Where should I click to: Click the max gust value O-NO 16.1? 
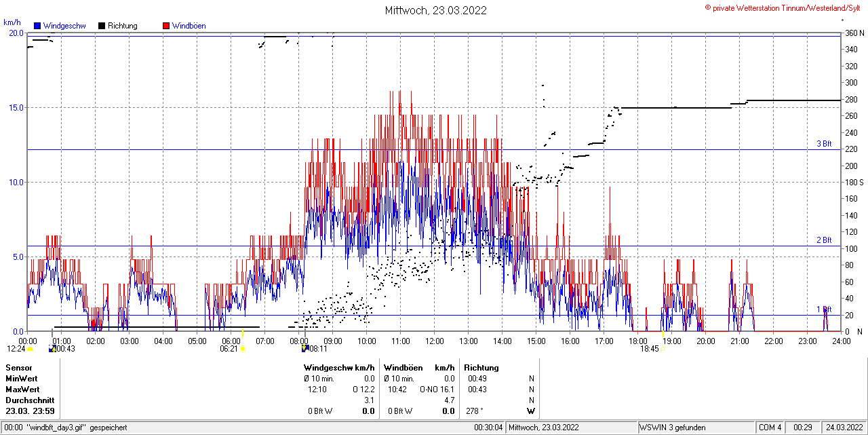tap(437, 390)
